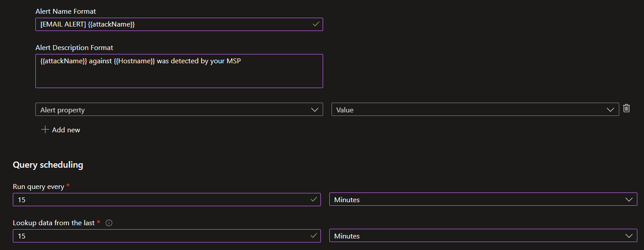Click the green checkmark in Alert Name Format field
This screenshot has width=644, height=250.
tap(316, 24)
